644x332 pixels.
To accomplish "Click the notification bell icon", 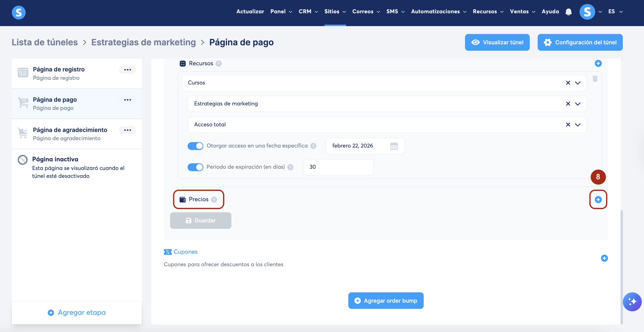I will point(568,12).
